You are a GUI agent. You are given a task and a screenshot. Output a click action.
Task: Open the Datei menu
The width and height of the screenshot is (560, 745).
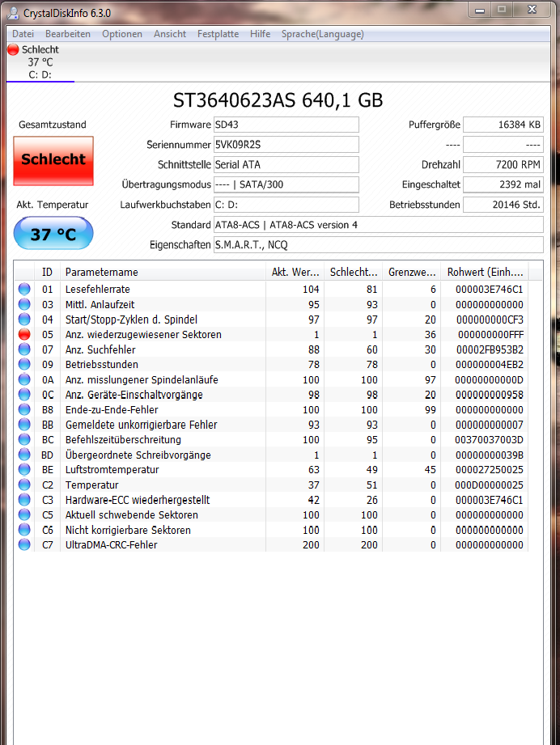(x=23, y=34)
